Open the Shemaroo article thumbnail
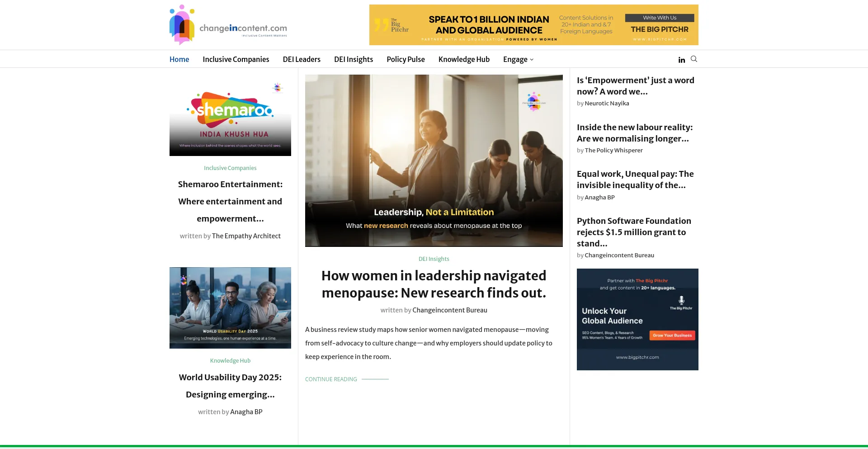 pos(230,115)
